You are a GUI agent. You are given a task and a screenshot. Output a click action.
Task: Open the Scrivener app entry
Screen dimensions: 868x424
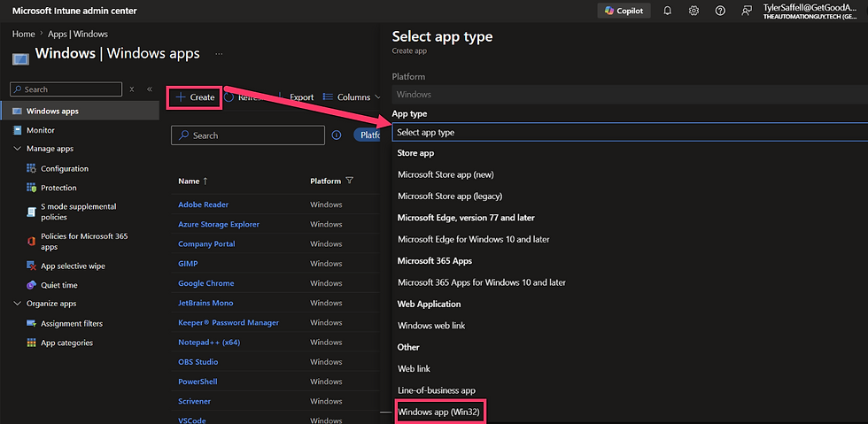coord(194,401)
